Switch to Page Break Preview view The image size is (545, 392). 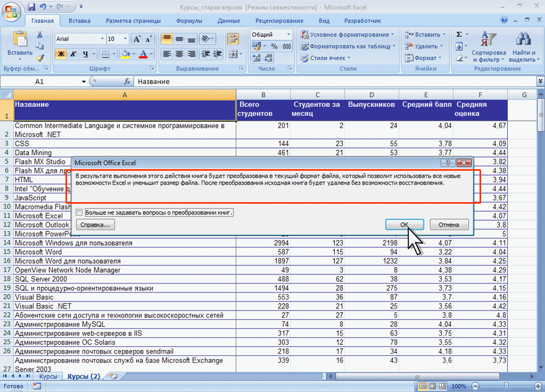coord(442,386)
